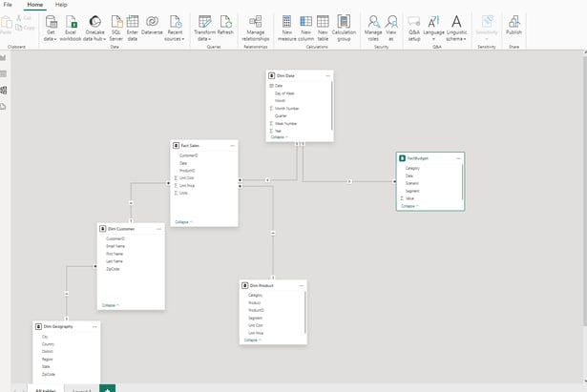Open Manage relationships
The height and width of the screenshot is (392, 587).
pos(255,28)
